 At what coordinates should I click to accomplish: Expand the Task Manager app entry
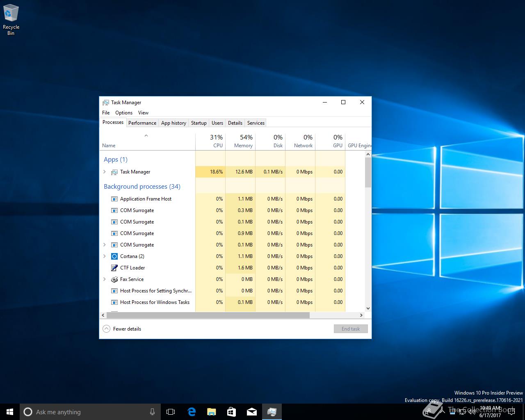[105, 172]
